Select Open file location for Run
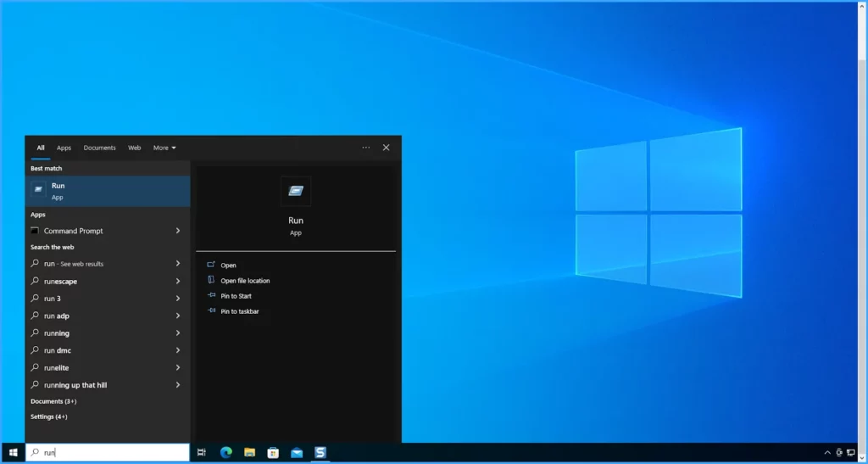 245,281
